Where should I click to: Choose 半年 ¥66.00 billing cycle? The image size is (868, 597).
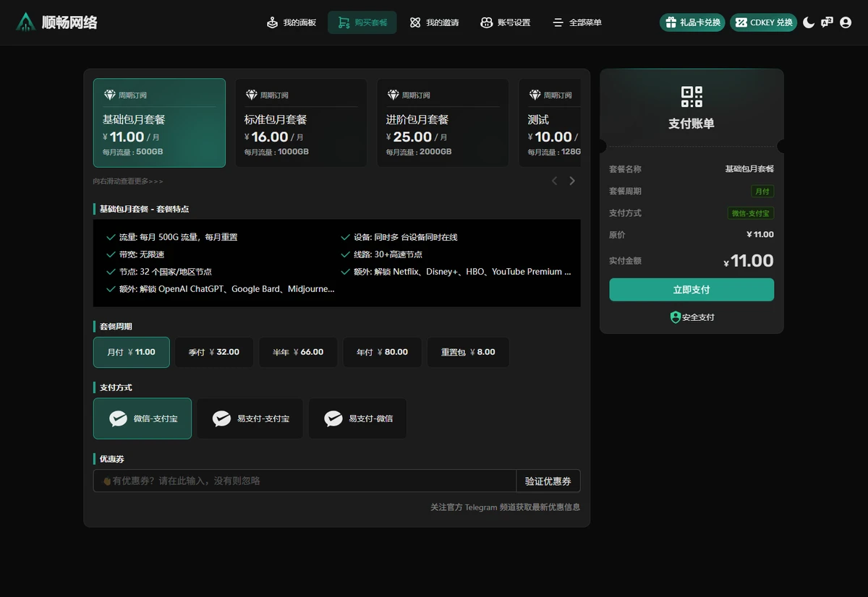click(298, 352)
